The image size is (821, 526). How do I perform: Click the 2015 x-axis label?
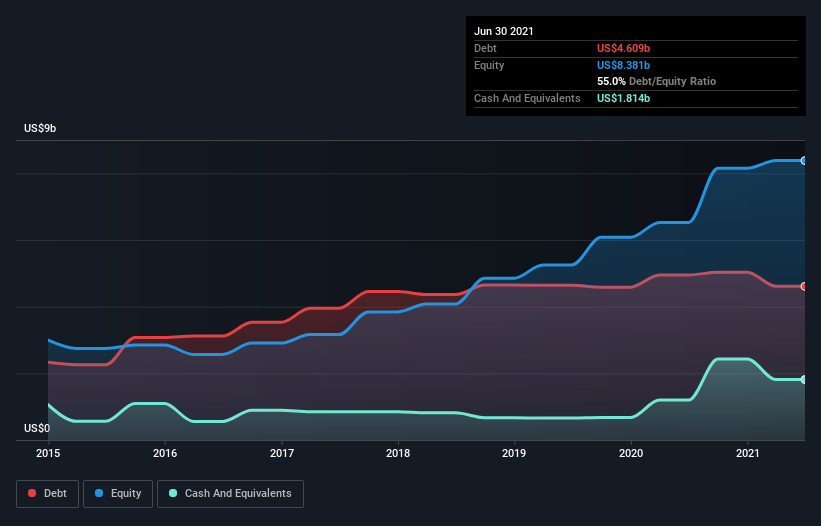[48, 453]
